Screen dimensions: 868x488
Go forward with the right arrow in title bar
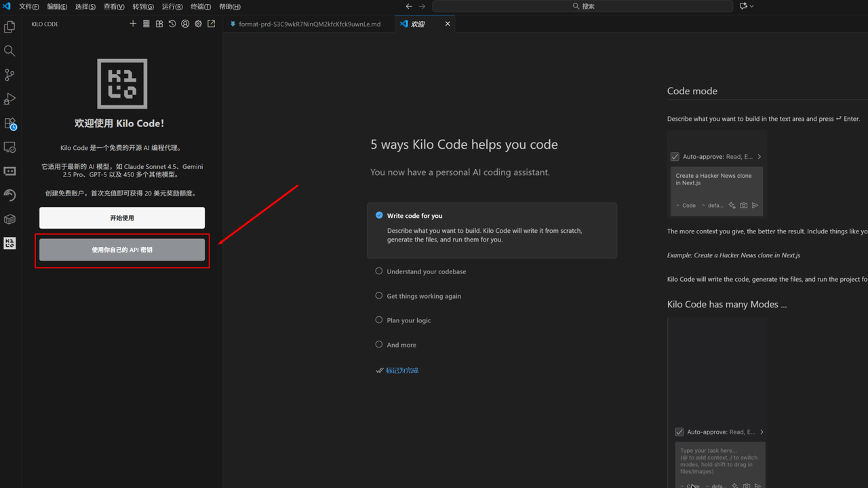422,6
